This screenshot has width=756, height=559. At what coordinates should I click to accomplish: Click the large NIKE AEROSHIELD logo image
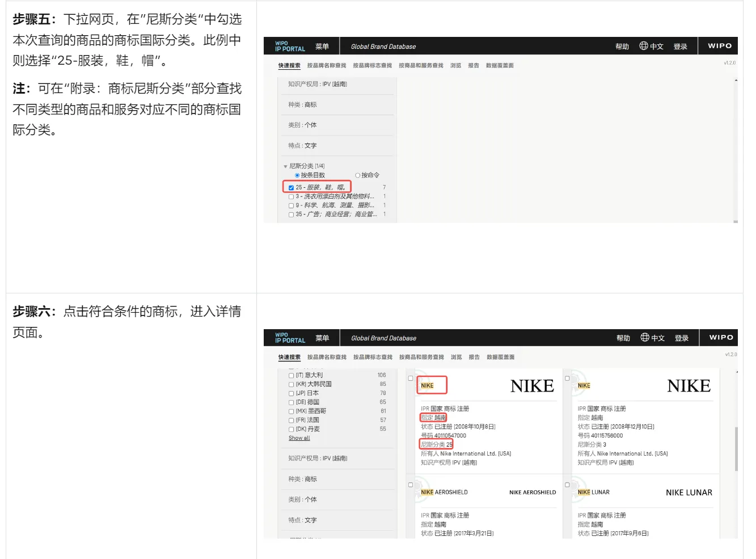point(533,493)
